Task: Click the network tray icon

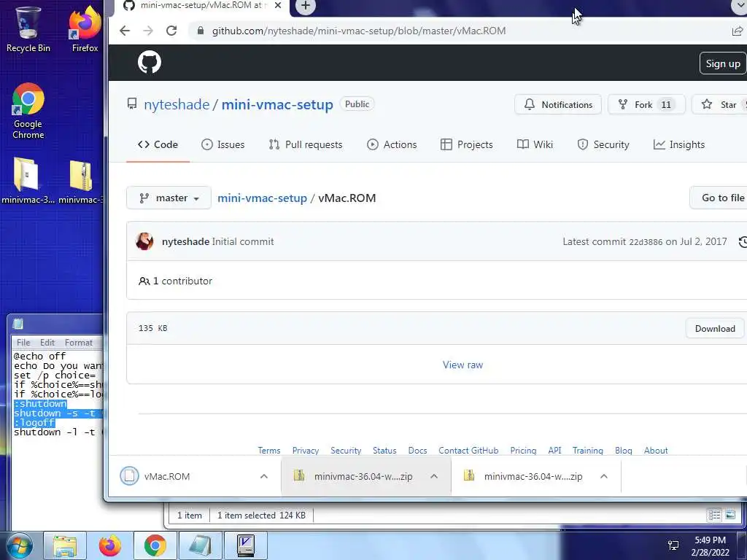Action: [673, 545]
